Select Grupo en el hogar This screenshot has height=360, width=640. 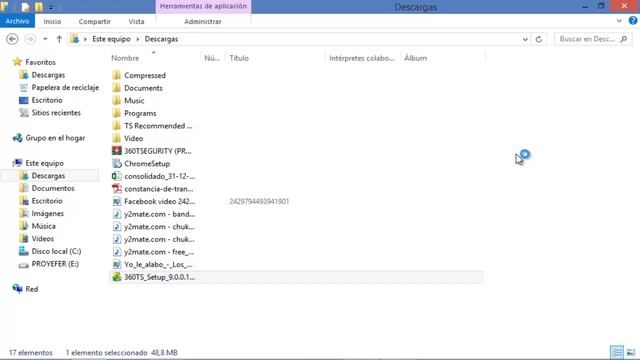[55, 138]
